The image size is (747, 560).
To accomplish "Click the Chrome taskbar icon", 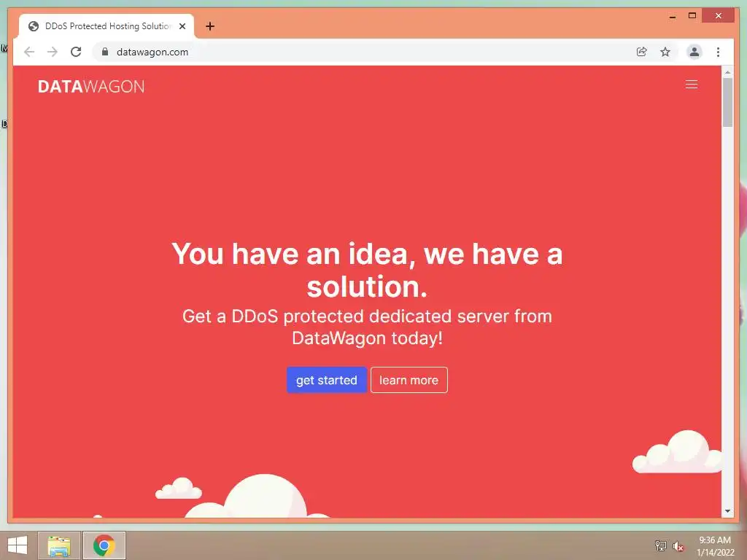I will (104, 545).
